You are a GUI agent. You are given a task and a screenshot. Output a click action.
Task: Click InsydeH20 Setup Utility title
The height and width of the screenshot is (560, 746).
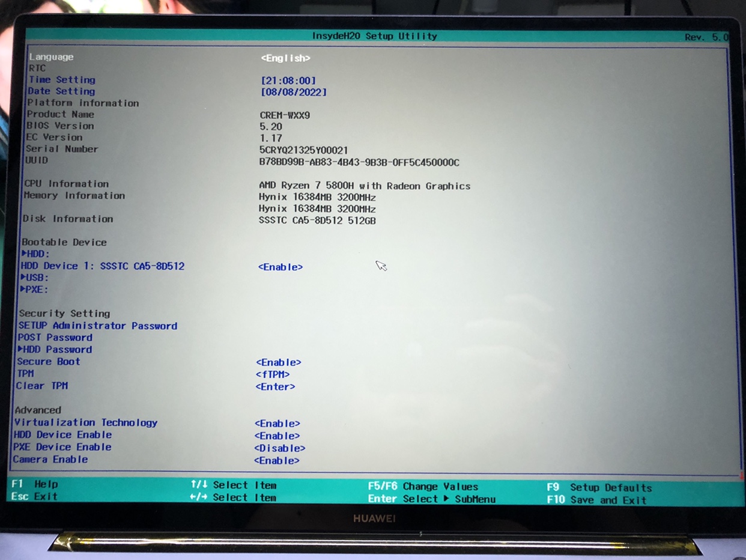(x=374, y=36)
